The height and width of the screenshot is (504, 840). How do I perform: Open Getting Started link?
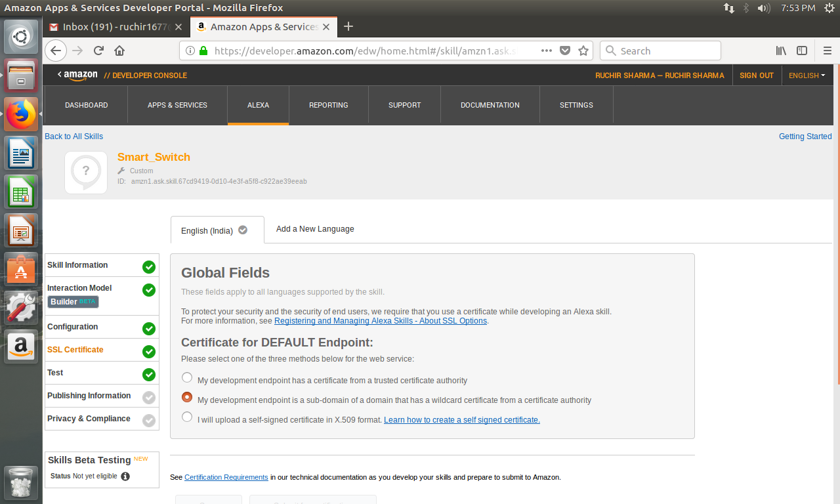pyautogui.click(x=805, y=136)
